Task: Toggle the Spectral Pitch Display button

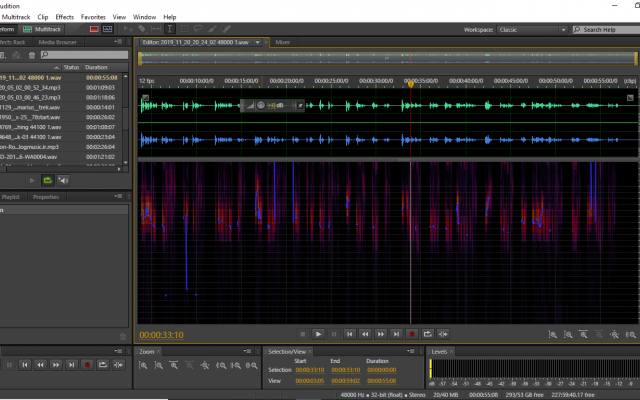Action: 107,29
